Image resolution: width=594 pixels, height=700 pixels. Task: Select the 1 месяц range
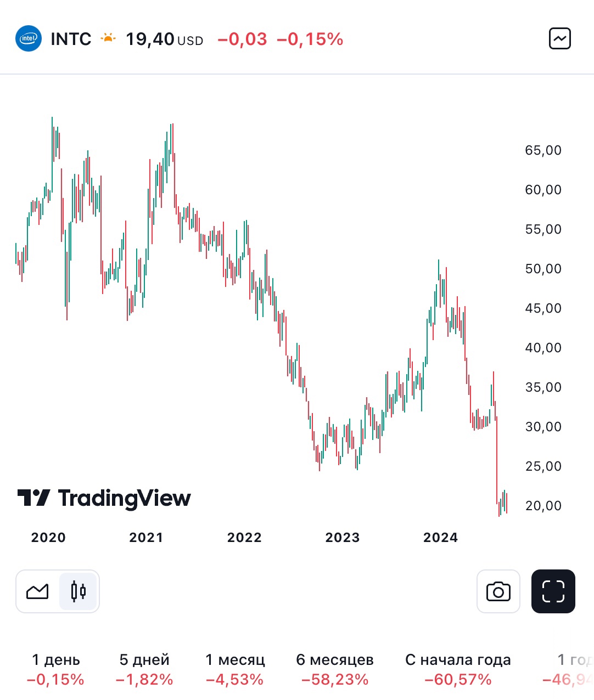point(235,669)
